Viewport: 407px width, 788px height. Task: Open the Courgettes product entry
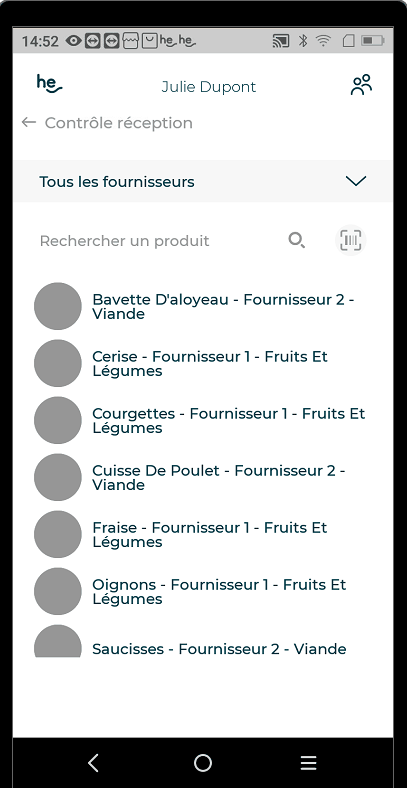tap(203, 420)
